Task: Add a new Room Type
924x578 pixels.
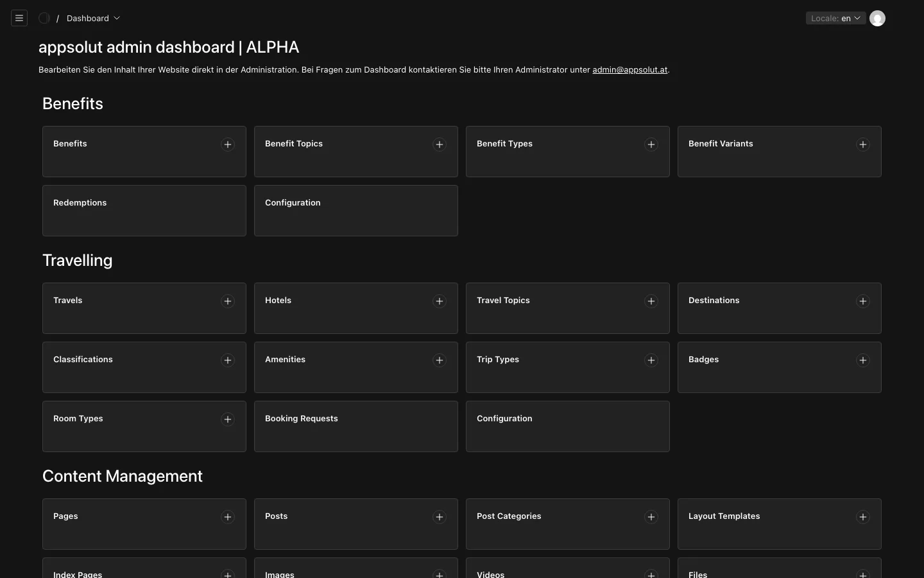Action: click(228, 419)
